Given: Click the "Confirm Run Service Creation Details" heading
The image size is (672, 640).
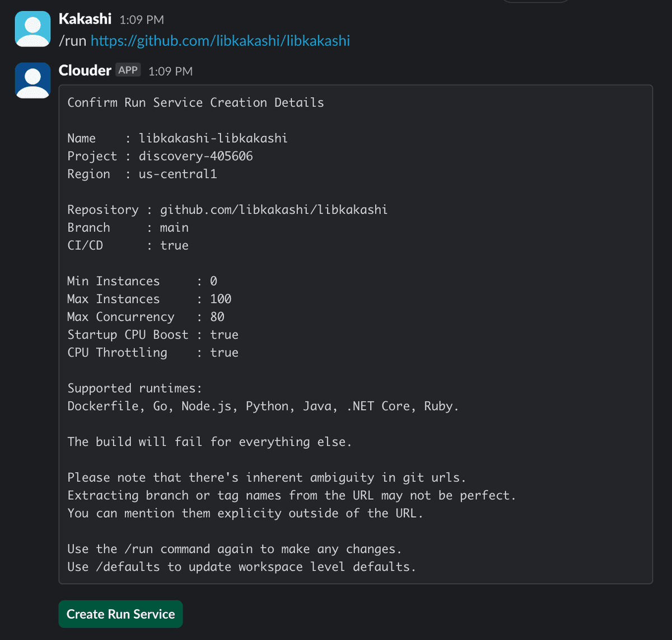Looking at the screenshot, I should (195, 103).
